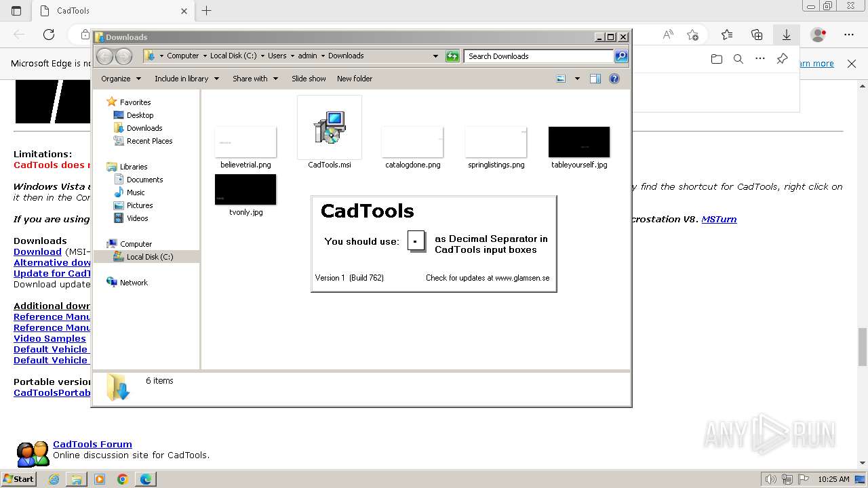This screenshot has height=488, width=868.
Task: Click the MSTurn link on webpage
Action: [719, 219]
